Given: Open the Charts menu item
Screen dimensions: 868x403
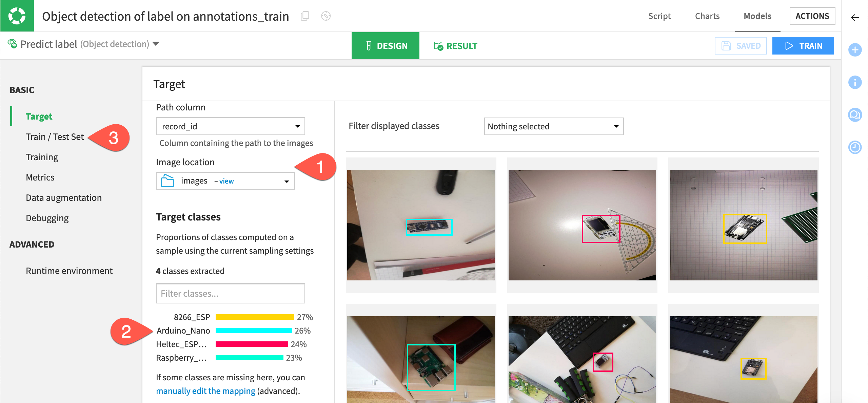Looking at the screenshot, I should pyautogui.click(x=708, y=16).
